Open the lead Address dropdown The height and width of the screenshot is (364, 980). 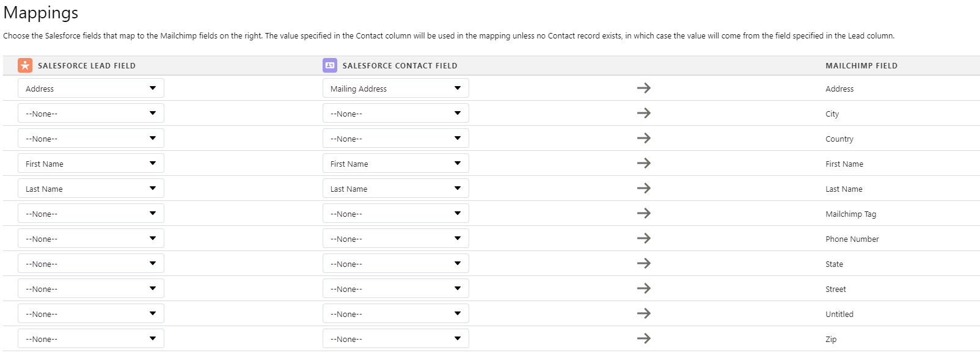point(91,88)
